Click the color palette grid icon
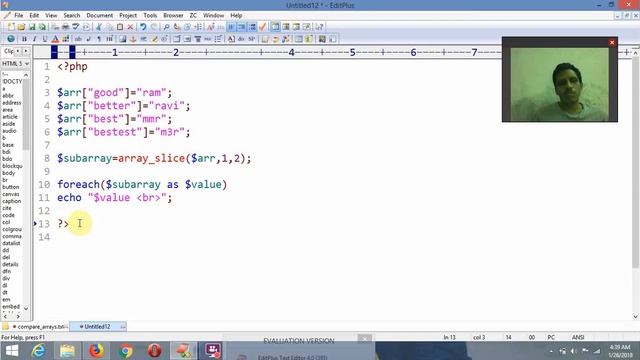Image resolution: width=640 pixels, height=360 pixels. (65, 39)
